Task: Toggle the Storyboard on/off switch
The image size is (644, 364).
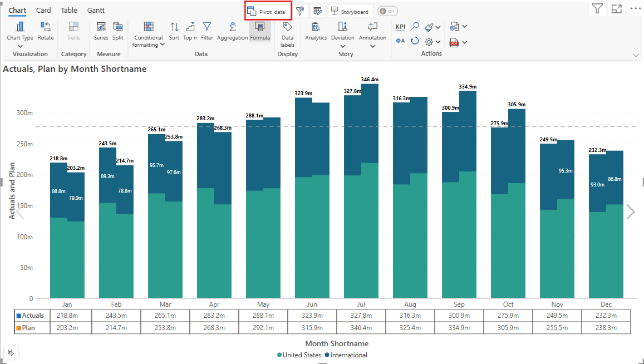Action: [387, 11]
